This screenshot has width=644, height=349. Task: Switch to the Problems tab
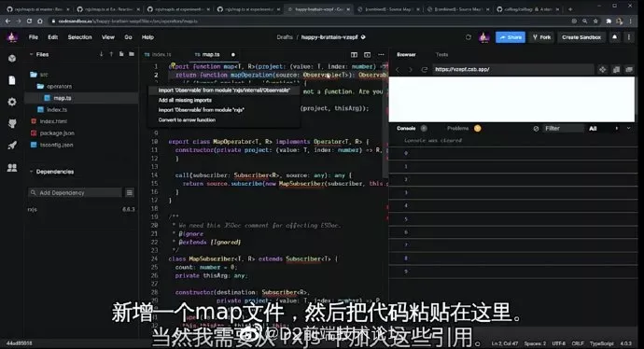point(457,128)
